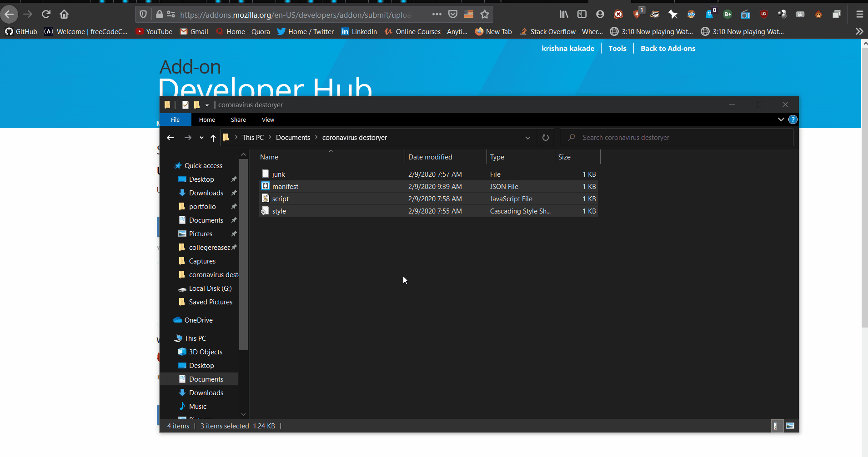This screenshot has height=457, width=868.
Task: Open the uBlock Origin extension
Action: click(764, 14)
